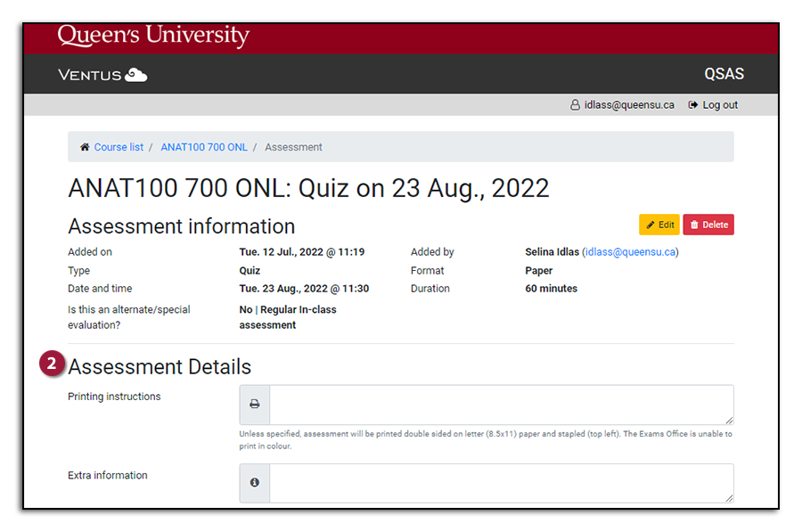Click the trash icon on the Delete button
Viewport: 802px width, 532px height.
694,225
